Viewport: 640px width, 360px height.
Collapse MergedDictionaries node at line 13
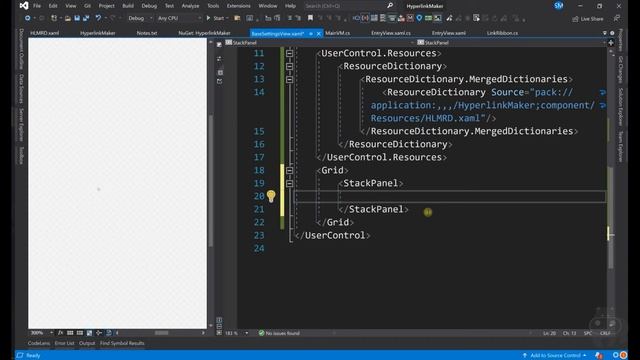[289, 79]
